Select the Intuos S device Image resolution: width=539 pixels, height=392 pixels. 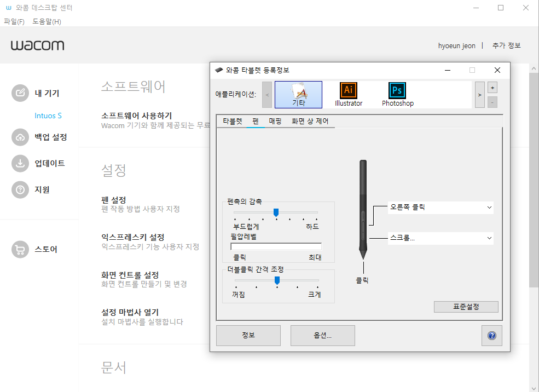tap(48, 116)
